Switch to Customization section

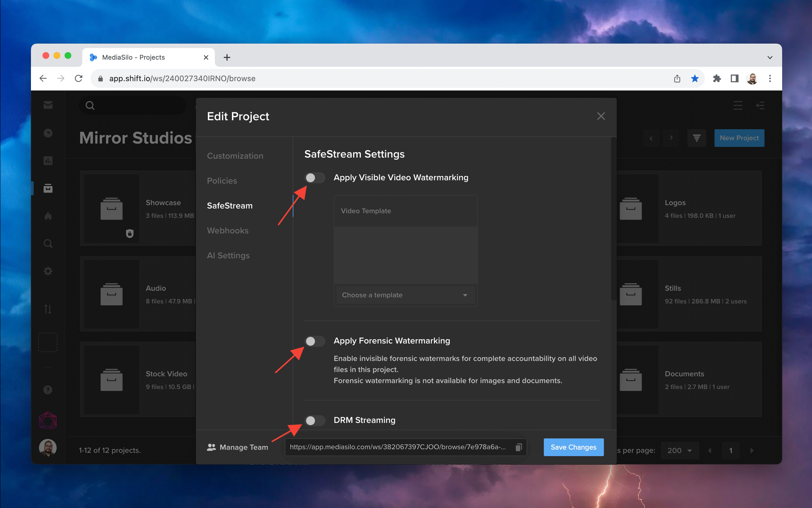point(235,156)
